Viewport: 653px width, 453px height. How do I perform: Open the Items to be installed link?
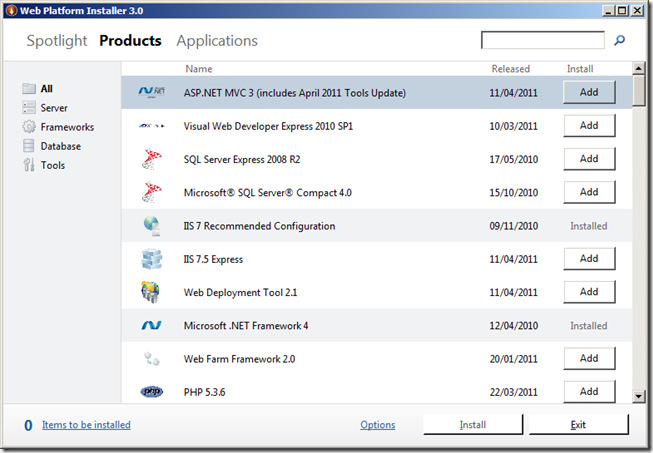(86, 425)
